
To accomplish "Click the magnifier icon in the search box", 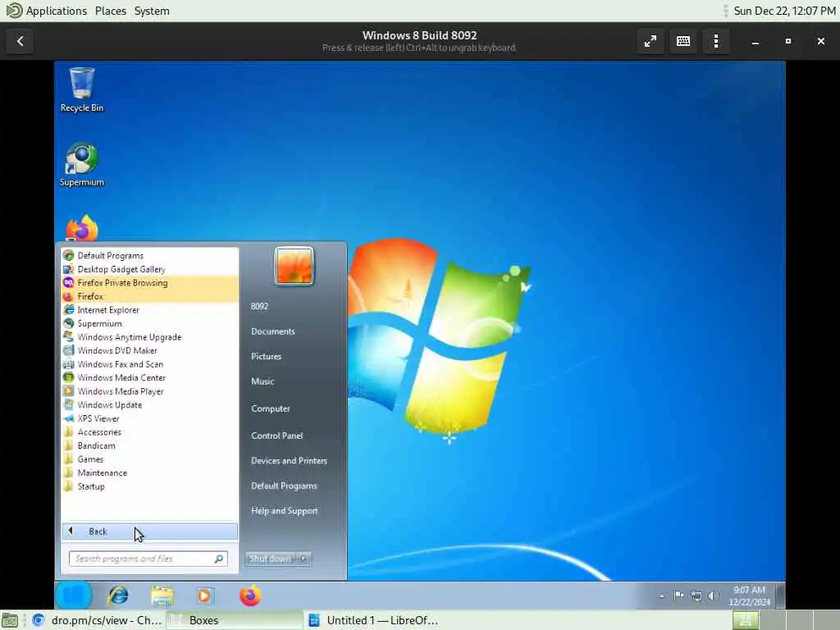I will pyautogui.click(x=218, y=559).
